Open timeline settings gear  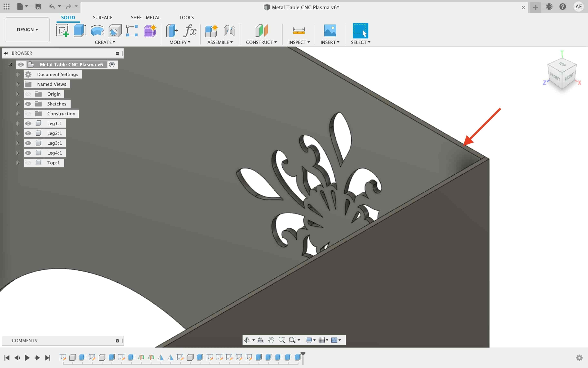click(579, 358)
